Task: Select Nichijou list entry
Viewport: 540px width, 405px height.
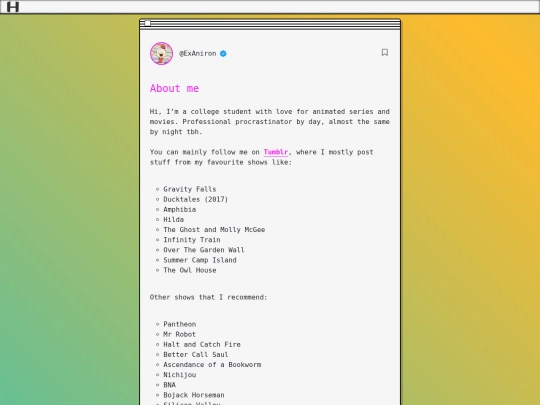Action: [179, 375]
